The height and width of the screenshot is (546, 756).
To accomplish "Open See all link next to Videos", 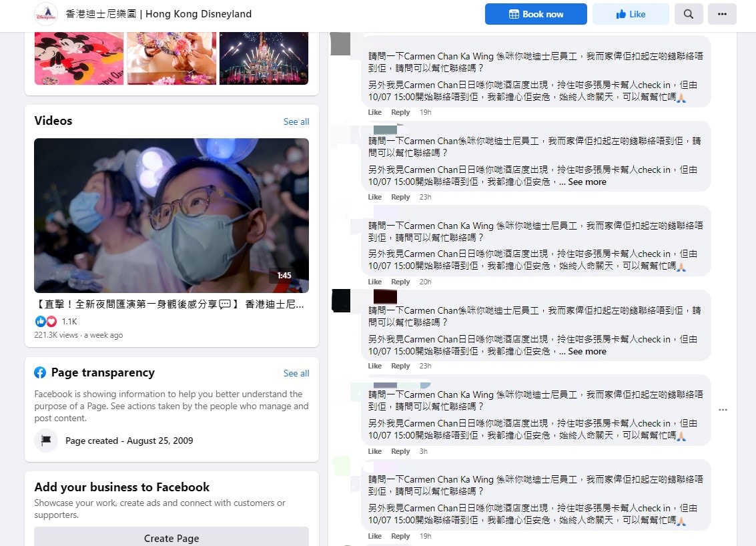I will (296, 121).
